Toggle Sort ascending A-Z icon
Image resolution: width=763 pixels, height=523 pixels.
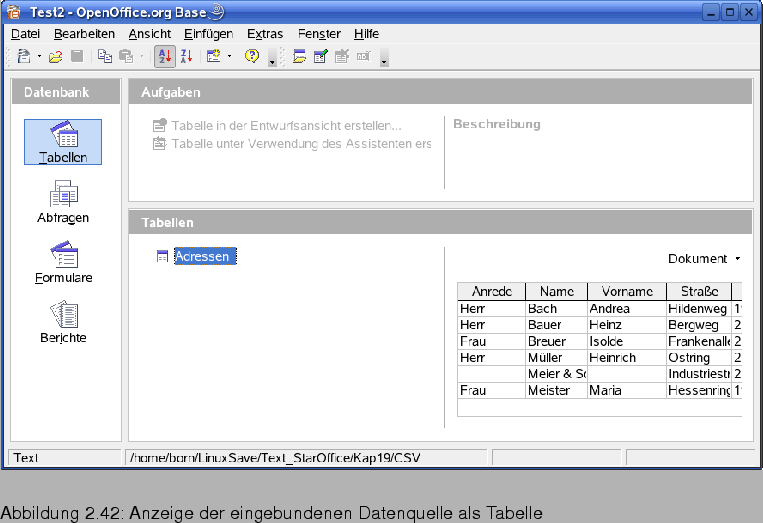[x=165, y=56]
